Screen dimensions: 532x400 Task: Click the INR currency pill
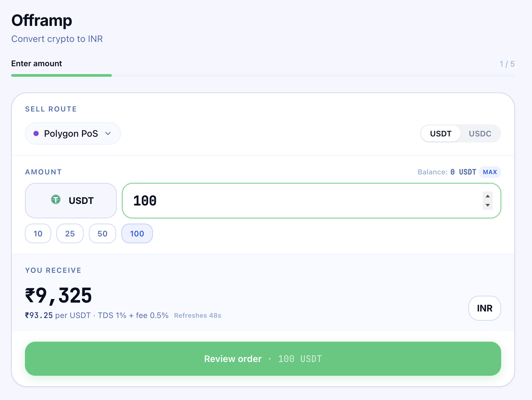[x=484, y=308]
